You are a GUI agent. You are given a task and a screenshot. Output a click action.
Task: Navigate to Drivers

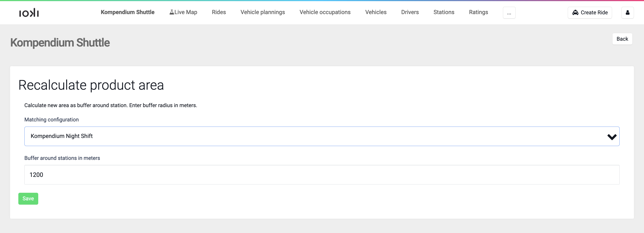coord(410,12)
